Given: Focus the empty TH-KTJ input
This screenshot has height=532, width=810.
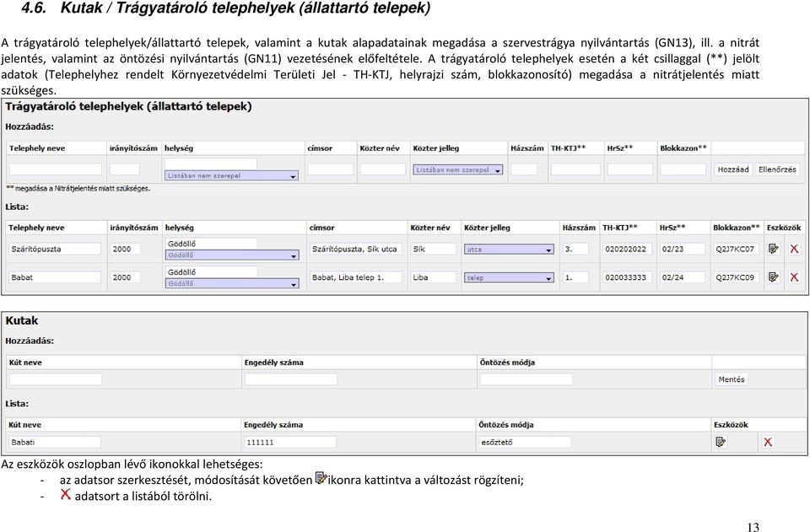Looking at the screenshot, I should 575,169.
